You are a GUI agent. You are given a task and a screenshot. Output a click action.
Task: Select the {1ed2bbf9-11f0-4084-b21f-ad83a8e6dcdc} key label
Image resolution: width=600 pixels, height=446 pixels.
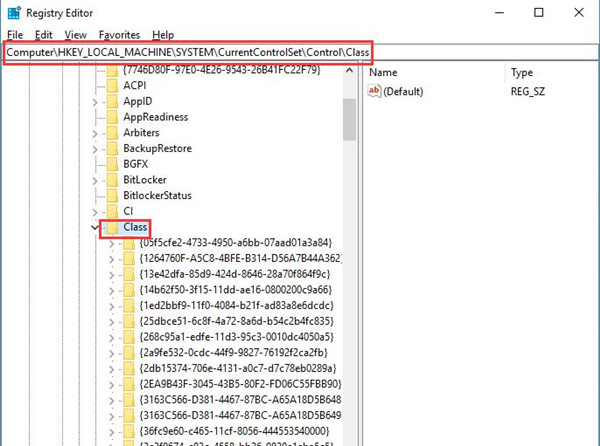pos(237,306)
